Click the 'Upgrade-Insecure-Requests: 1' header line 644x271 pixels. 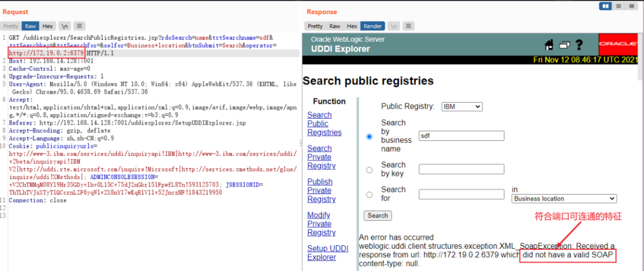point(56,76)
